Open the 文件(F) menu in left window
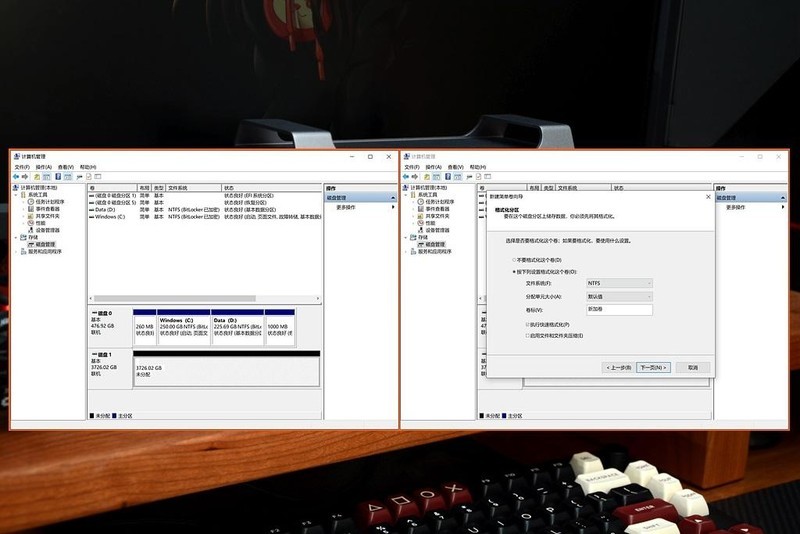Screen dimensions: 800x534 click(22, 167)
